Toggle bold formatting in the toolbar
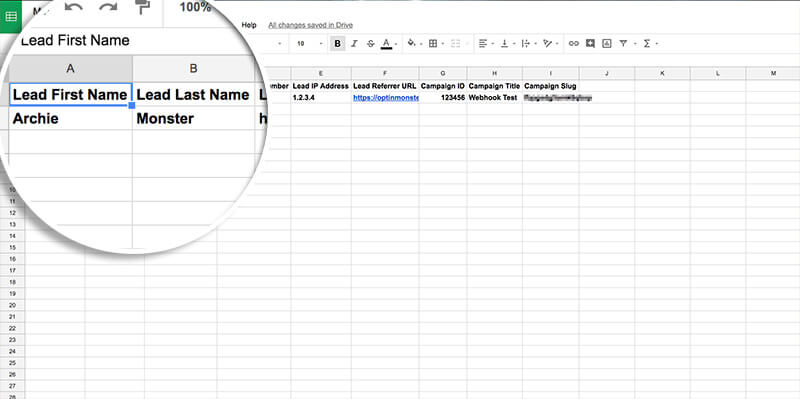This screenshot has width=800, height=399. [x=337, y=44]
